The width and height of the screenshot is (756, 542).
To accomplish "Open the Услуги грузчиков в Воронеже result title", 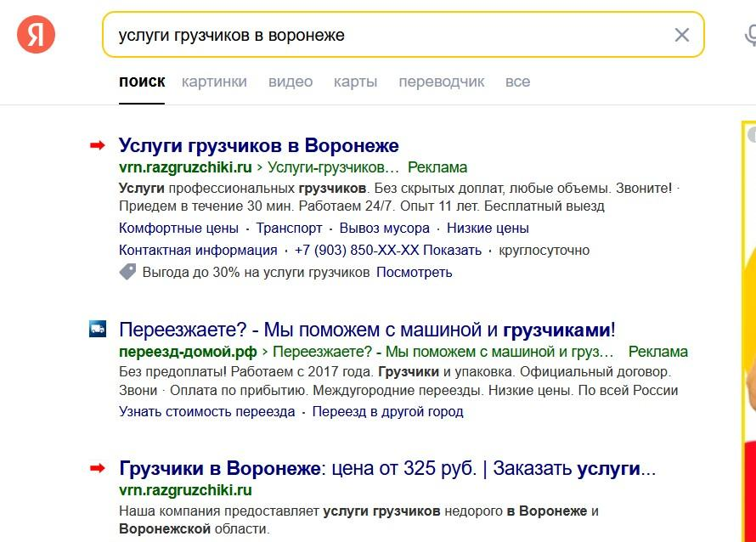I will (x=258, y=145).
